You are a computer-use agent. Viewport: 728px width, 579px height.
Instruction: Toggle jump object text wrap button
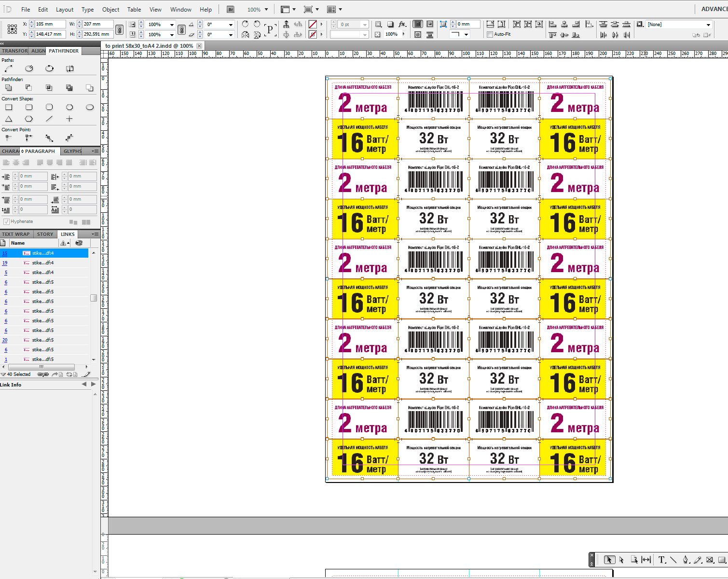coord(429,35)
